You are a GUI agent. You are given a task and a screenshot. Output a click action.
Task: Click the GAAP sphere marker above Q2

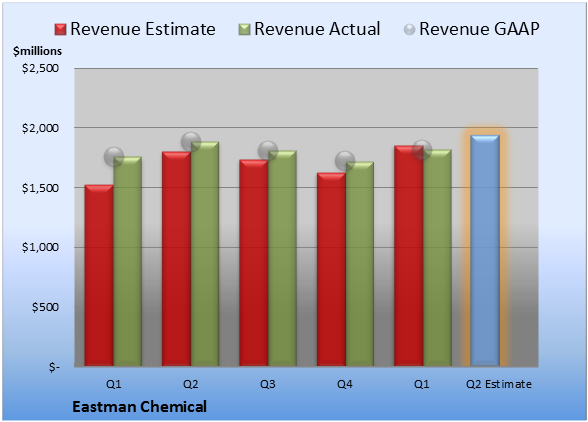[191, 142]
